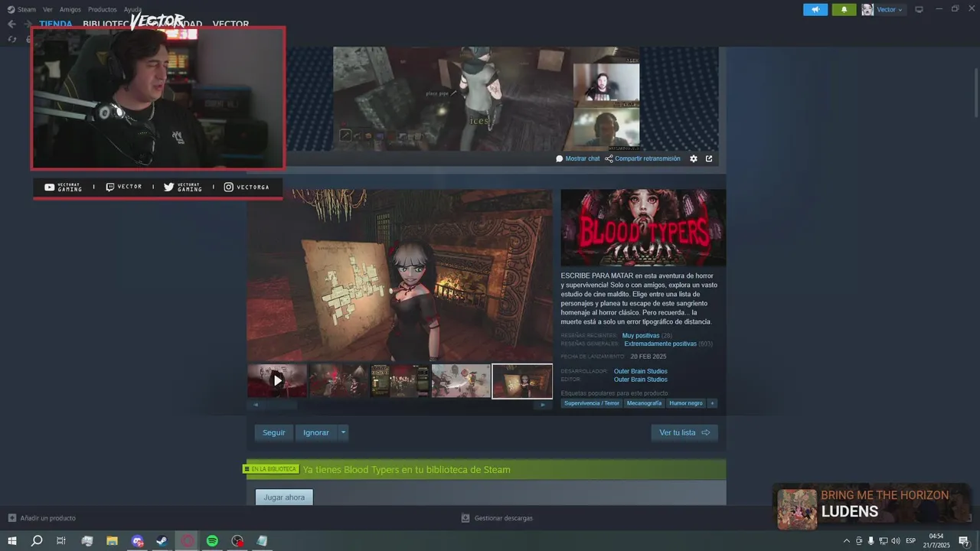
Task: Open the Windows notification center
Action: [964, 541]
